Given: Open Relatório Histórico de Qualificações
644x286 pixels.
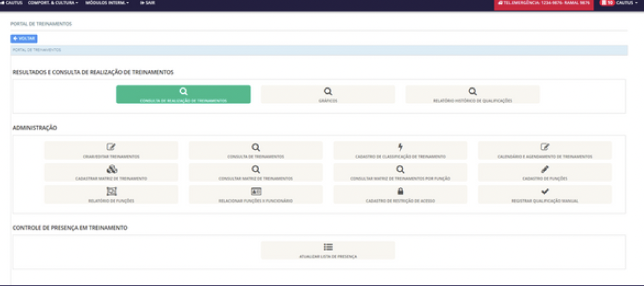Looking at the screenshot, I should point(472,94).
